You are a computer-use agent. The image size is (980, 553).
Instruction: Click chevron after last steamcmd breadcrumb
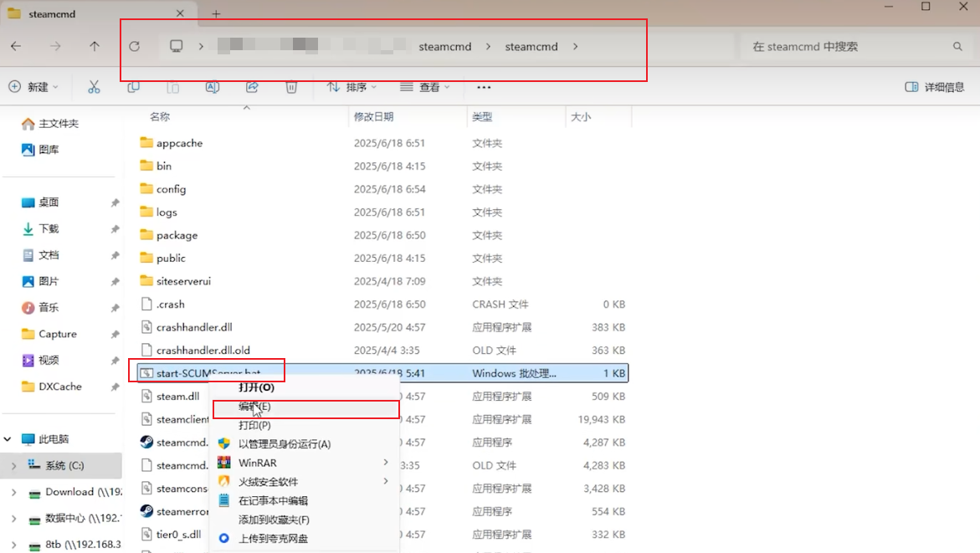[x=575, y=46]
